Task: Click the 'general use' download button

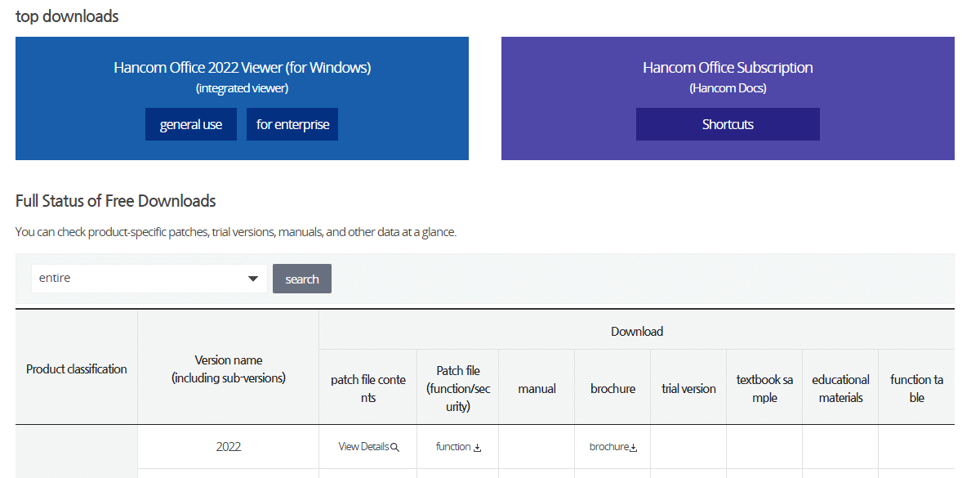Action: [190, 123]
